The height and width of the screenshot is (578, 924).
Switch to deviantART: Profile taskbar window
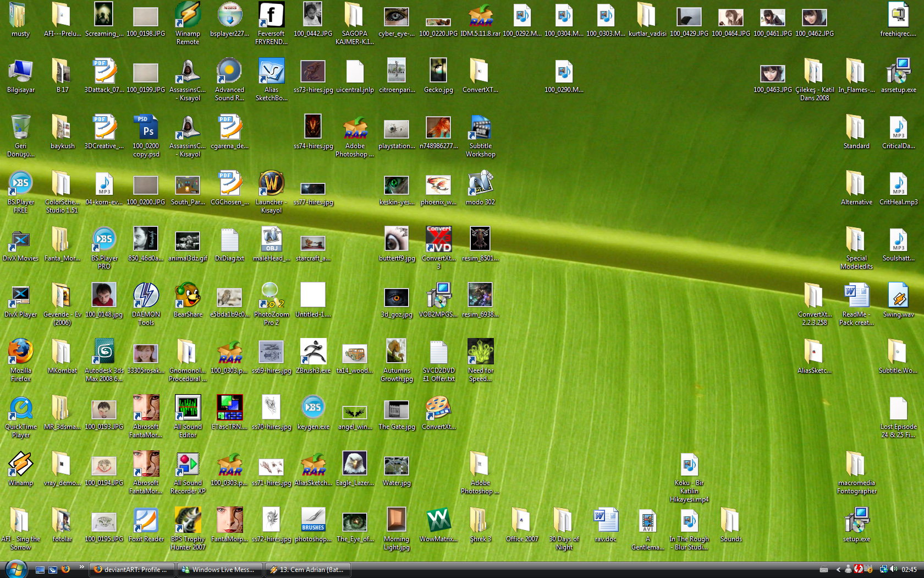tap(132, 570)
